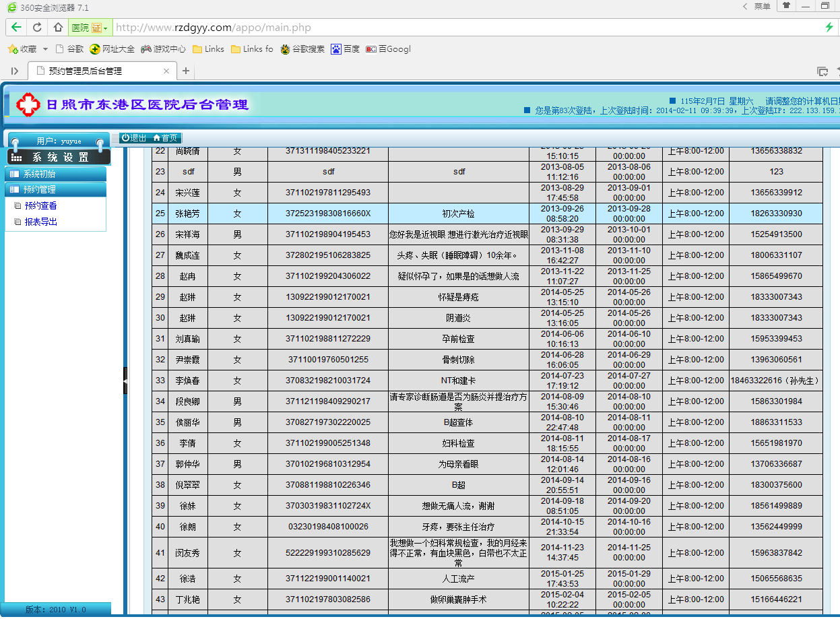Click the cell 牙疼，要张主任治疗

pos(459,527)
